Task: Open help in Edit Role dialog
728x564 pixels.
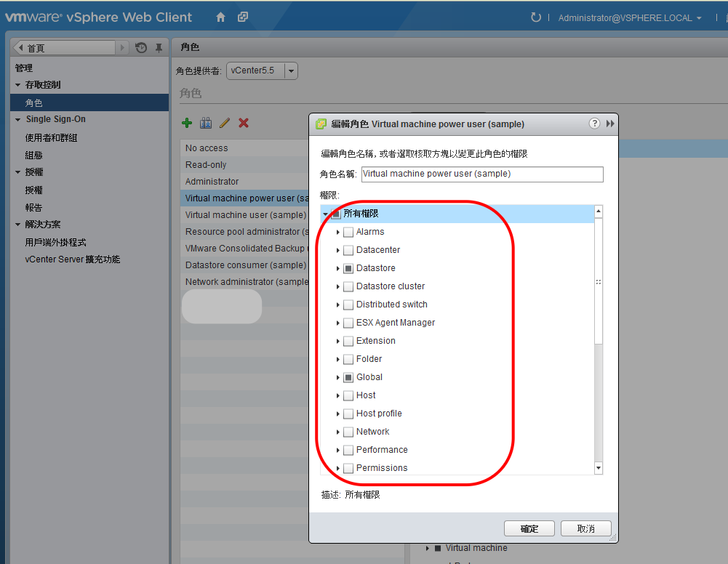Action: point(594,124)
